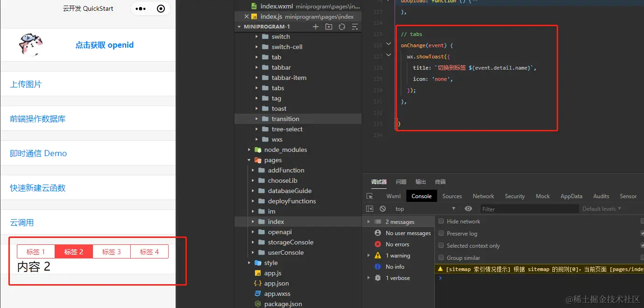Click the clear console icon
The width and height of the screenshot is (644, 308).
tap(383, 209)
